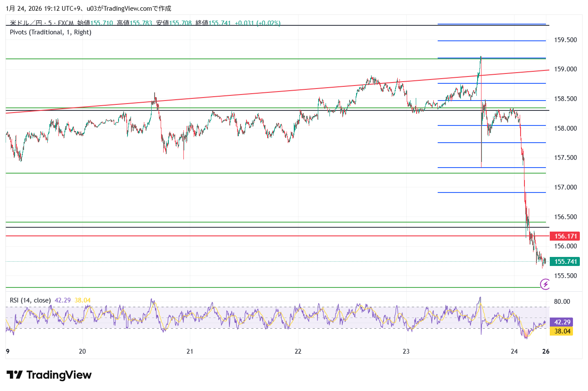
Task: Click the date 20 on time axis
Action: [82, 351]
